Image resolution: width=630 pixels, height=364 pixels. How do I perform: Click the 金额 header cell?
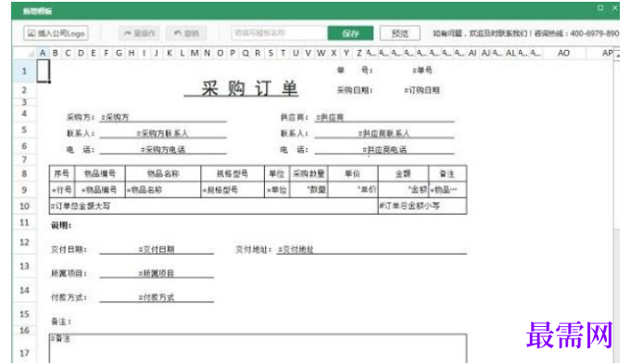pyautogui.click(x=403, y=173)
